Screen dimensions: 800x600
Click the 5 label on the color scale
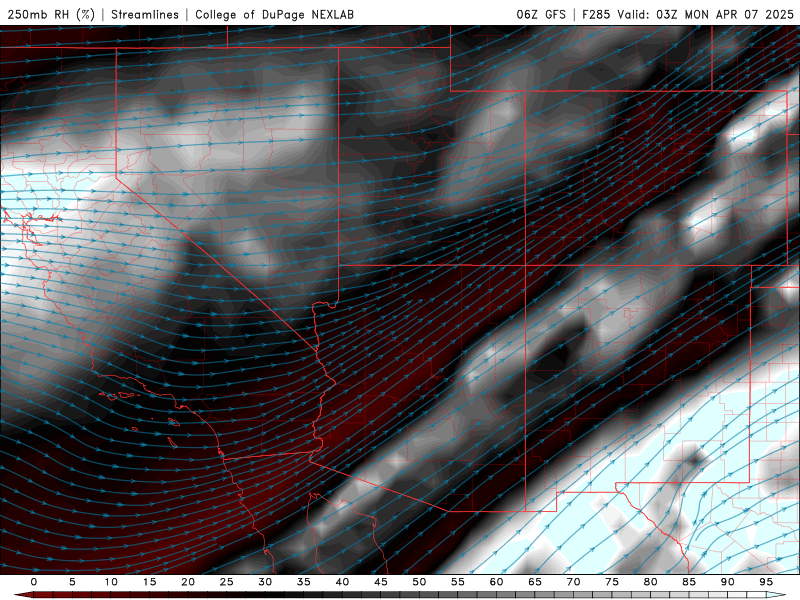coord(72,582)
